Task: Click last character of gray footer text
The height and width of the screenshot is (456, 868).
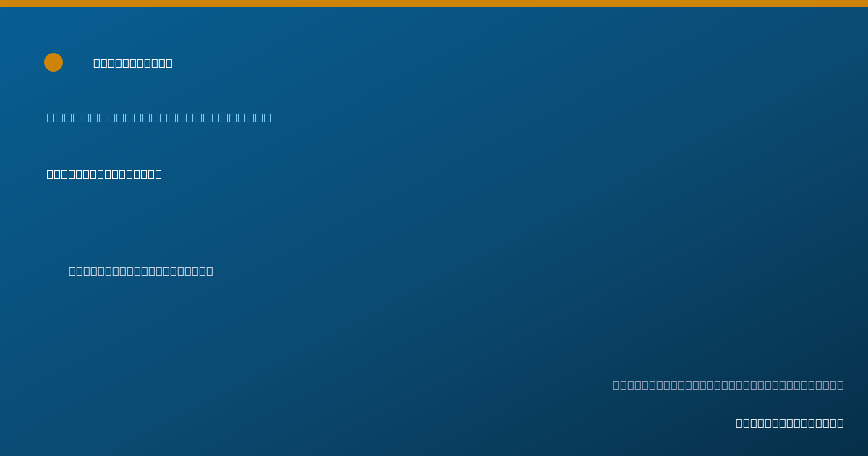Action: 841,385
